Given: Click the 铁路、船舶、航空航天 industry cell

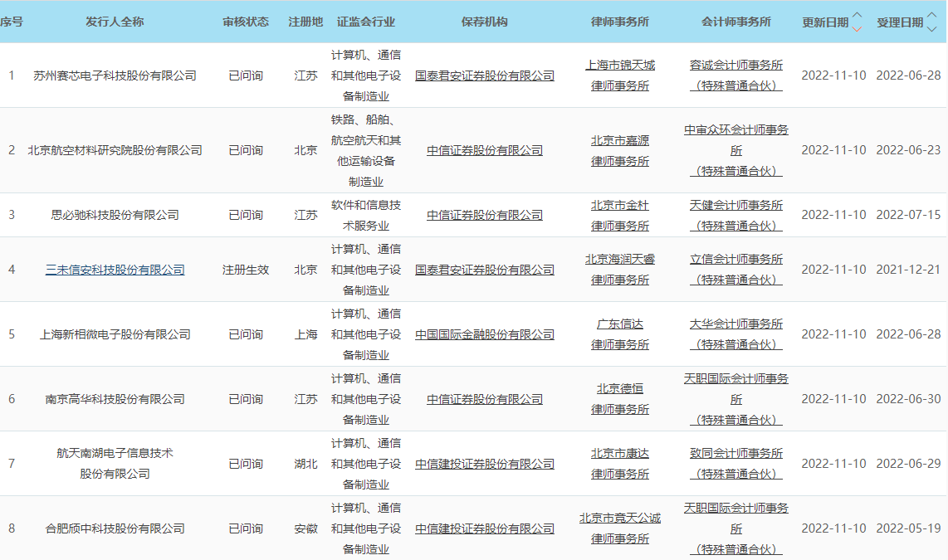Looking at the screenshot, I should coord(366,150).
